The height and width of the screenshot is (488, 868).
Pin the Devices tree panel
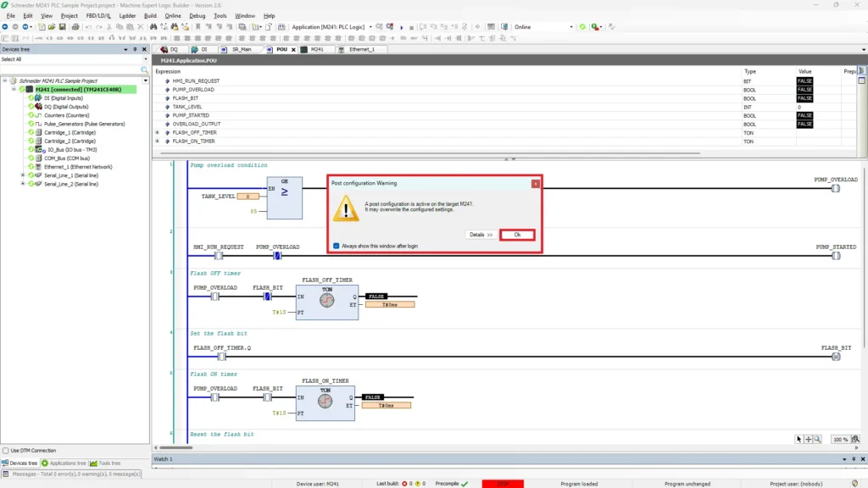click(x=135, y=49)
